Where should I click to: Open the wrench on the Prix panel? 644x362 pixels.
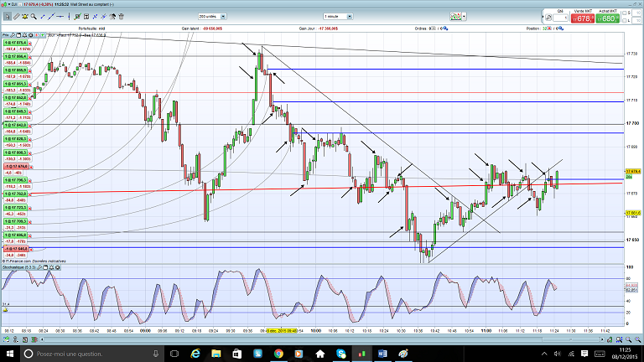(13, 35)
